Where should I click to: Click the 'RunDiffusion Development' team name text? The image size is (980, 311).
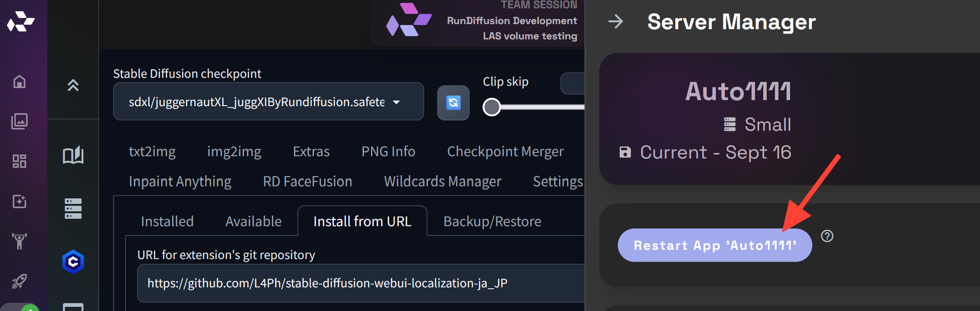(512, 20)
